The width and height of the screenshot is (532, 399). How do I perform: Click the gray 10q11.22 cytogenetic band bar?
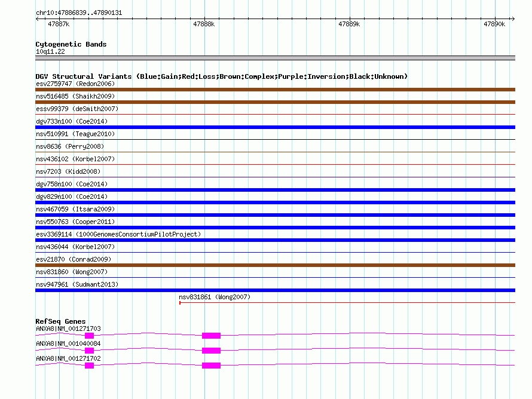click(x=275, y=58)
